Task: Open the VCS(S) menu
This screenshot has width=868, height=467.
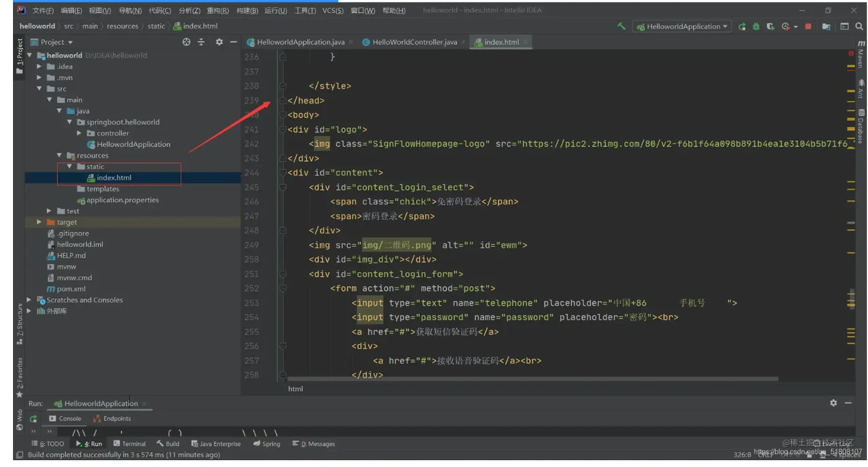Action: (332, 11)
